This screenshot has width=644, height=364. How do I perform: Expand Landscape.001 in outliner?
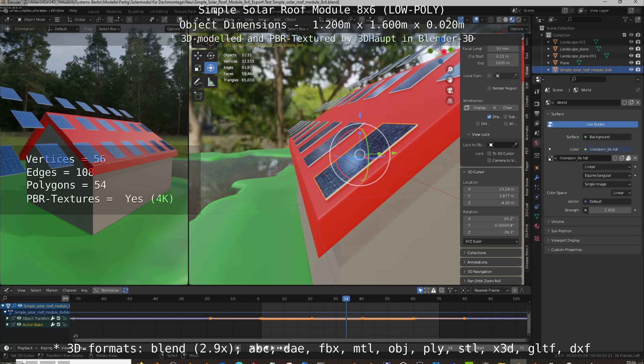548,42
